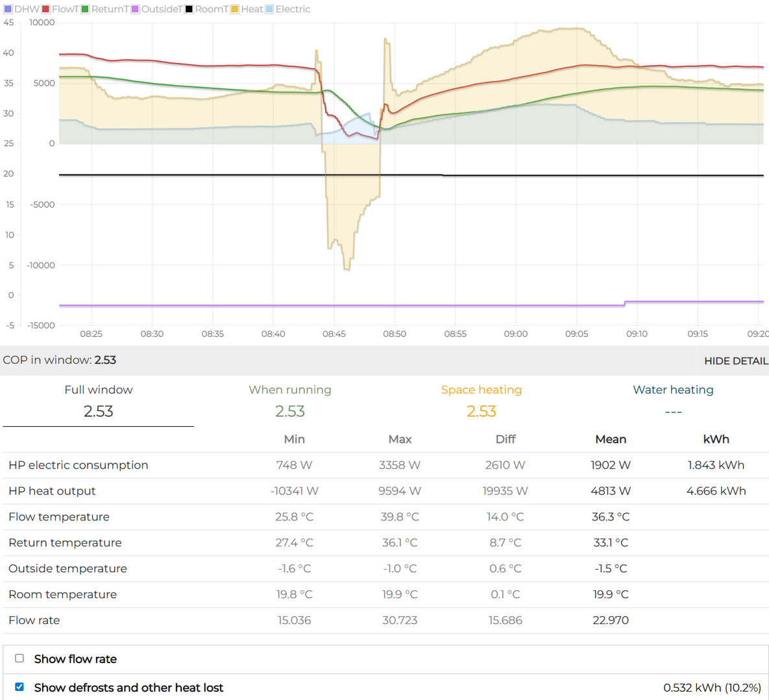Select the HP heat output row label
Screen dimensions: 769x700
click(x=52, y=491)
